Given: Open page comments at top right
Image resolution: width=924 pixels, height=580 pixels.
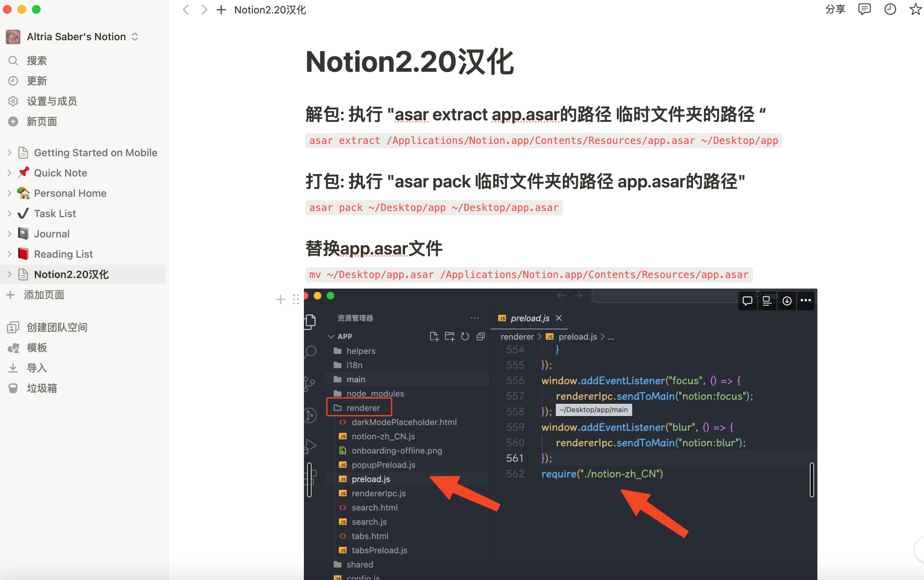Looking at the screenshot, I should [x=865, y=9].
